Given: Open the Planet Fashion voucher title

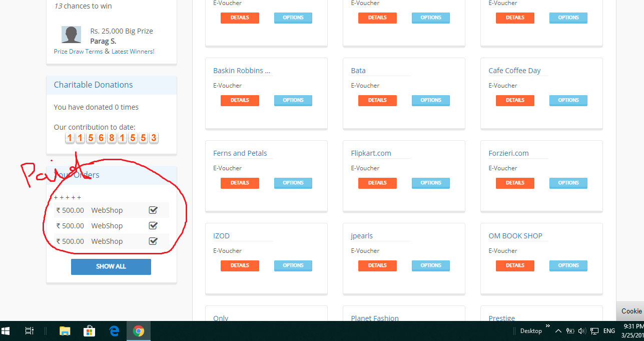Looking at the screenshot, I should click(x=375, y=318).
